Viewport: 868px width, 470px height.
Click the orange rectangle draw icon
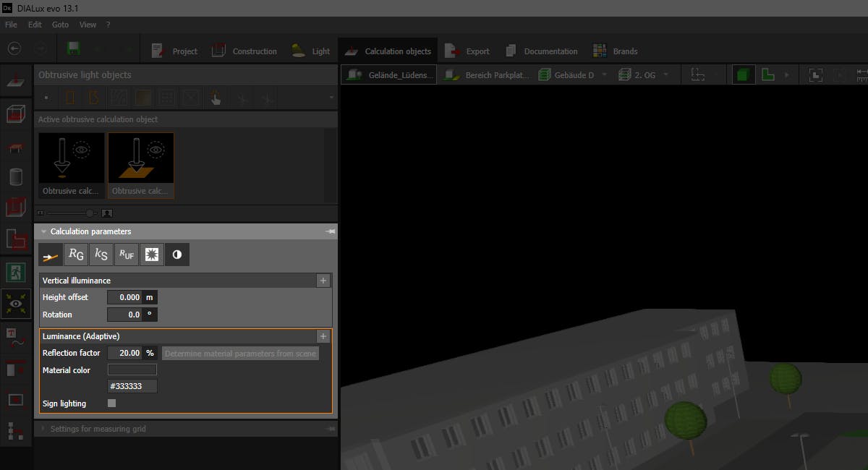click(70, 98)
